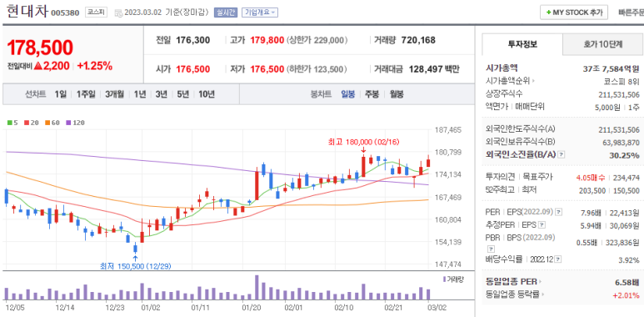Click the 빠른주문 link

click(x=631, y=13)
